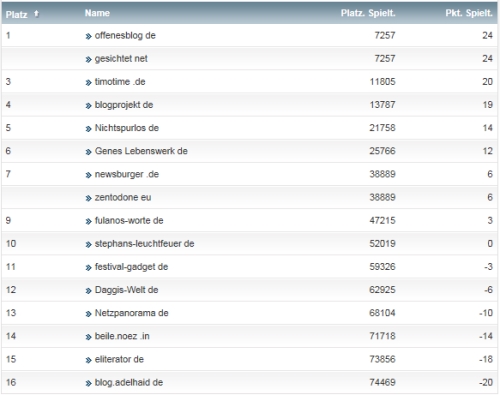The image size is (500, 395).
Task: Select the Platz. Spielt. value 68104
Action: pyautogui.click(x=382, y=313)
